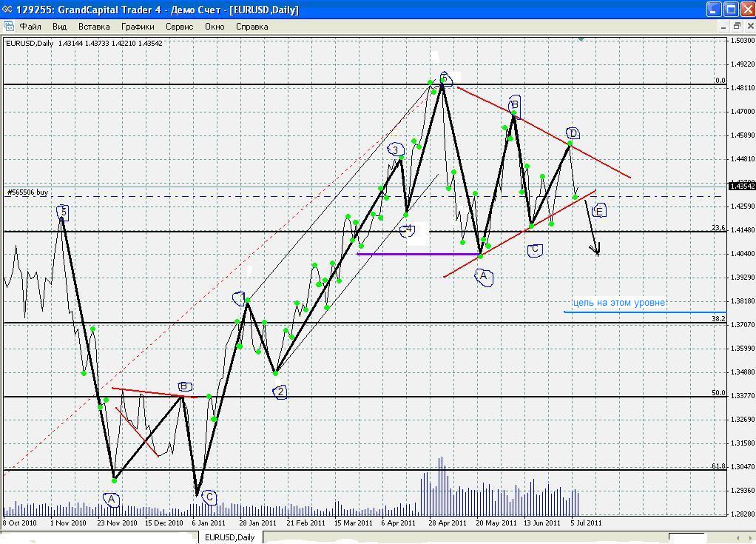Click the 20 May 2011 date label
The width and height of the screenshot is (756, 544).
pyautogui.click(x=496, y=523)
